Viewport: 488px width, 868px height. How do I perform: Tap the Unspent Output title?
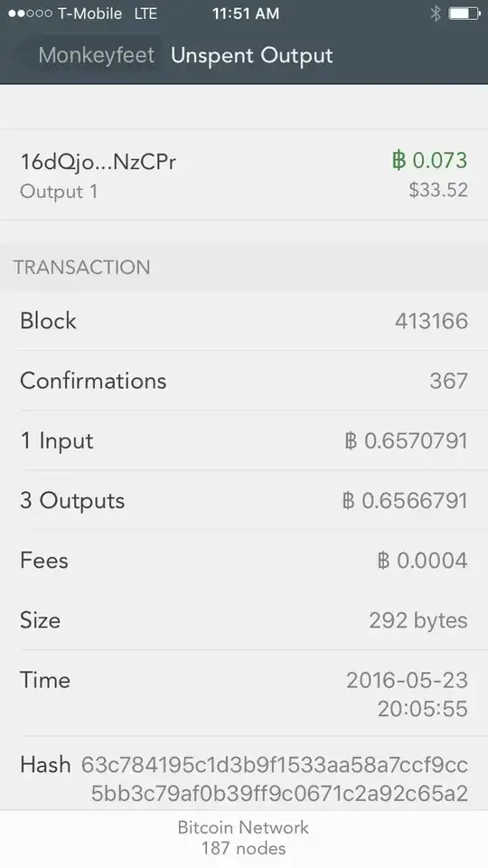tap(252, 55)
